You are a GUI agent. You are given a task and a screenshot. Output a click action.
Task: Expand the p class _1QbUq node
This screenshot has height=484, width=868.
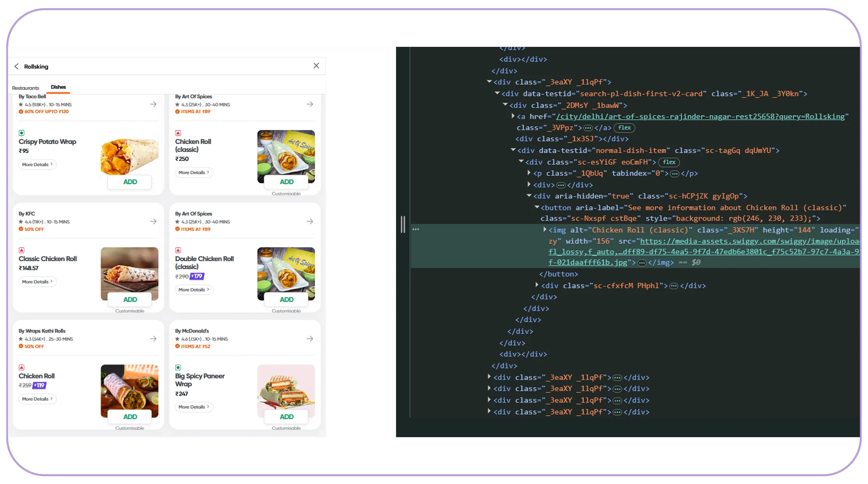pos(529,173)
